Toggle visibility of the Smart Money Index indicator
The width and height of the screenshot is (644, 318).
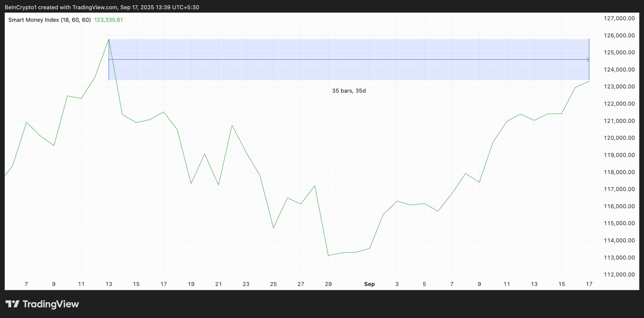49,20
